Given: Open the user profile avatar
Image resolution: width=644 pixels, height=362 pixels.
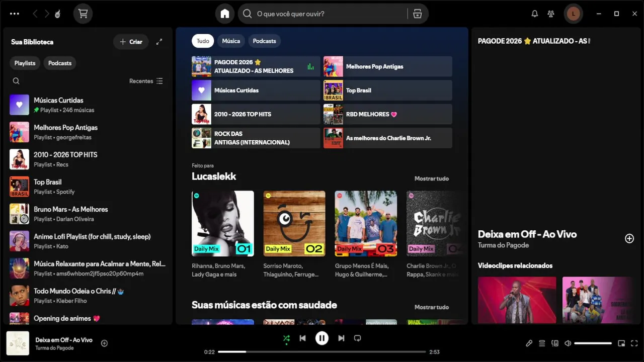Looking at the screenshot, I should pyautogui.click(x=573, y=14).
